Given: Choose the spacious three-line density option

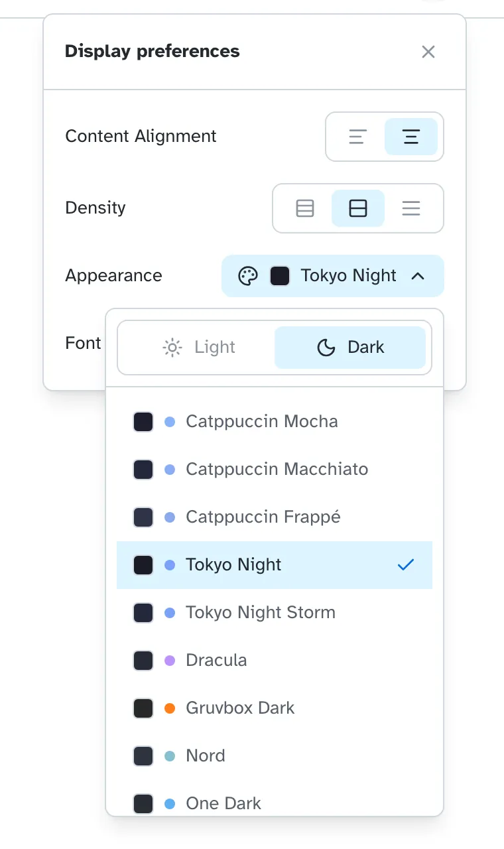Looking at the screenshot, I should pos(411,208).
